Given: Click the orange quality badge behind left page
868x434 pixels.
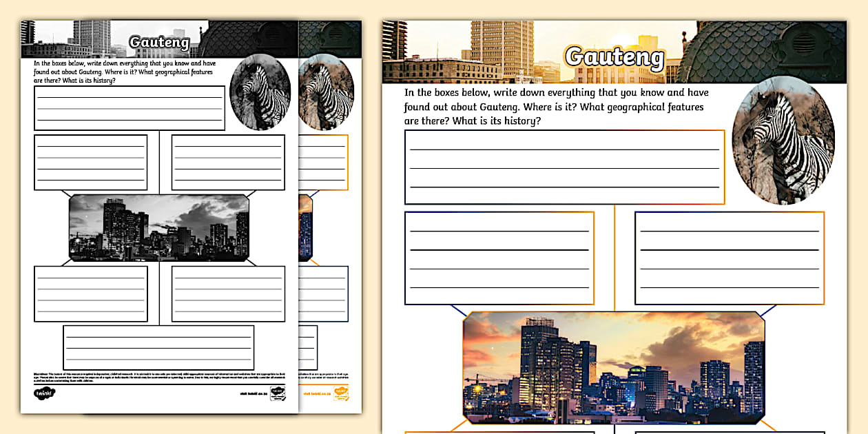Looking at the screenshot, I should (x=341, y=393).
